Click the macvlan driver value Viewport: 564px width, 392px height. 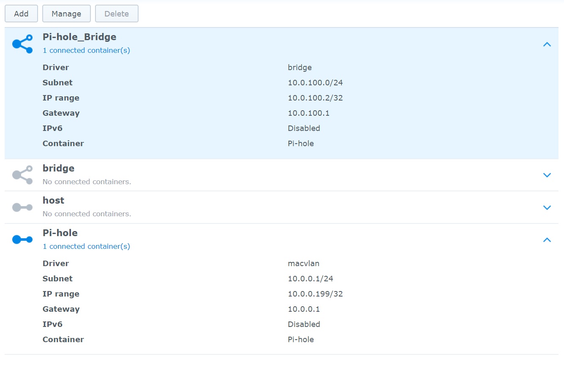coord(303,264)
